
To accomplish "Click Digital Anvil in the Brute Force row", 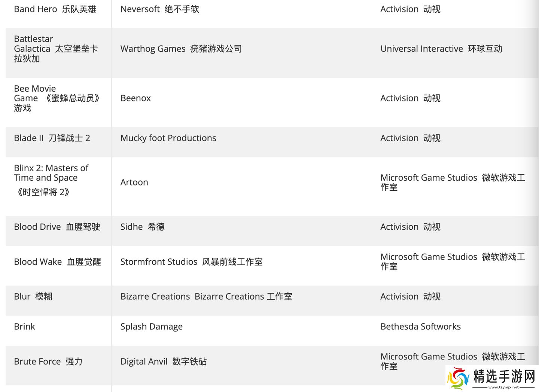I will [163, 362].
